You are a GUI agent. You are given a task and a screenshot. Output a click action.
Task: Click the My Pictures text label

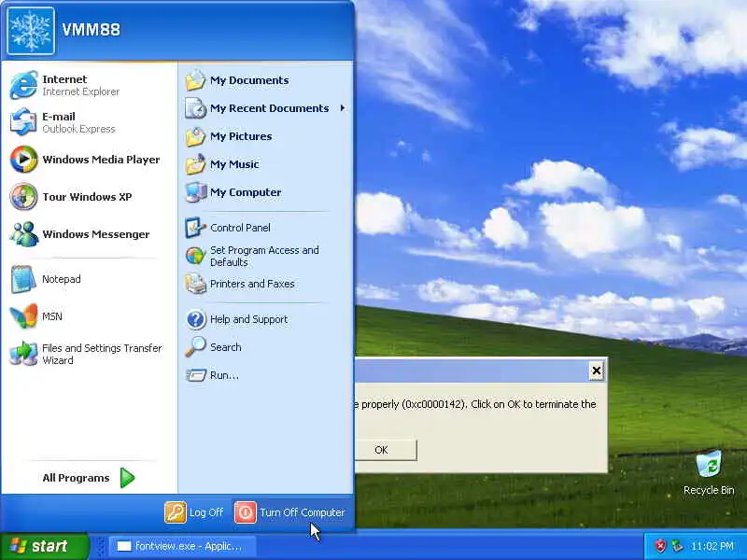241,136
